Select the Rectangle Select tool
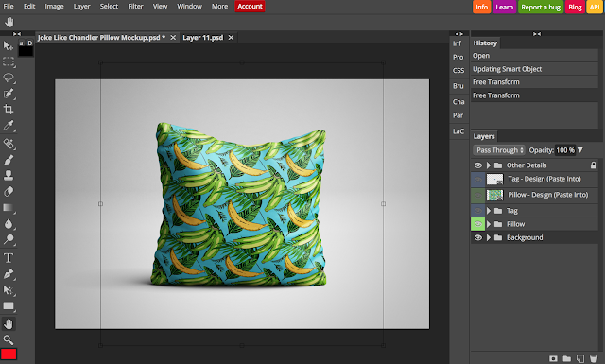Viewport: 605px width, 364px height. pyautogui.click(x=9, y=61)
